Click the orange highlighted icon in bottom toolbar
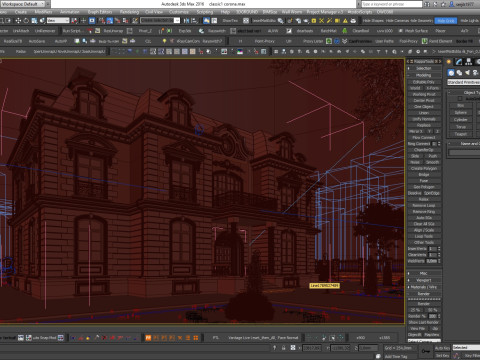 (x=148, y=338)
